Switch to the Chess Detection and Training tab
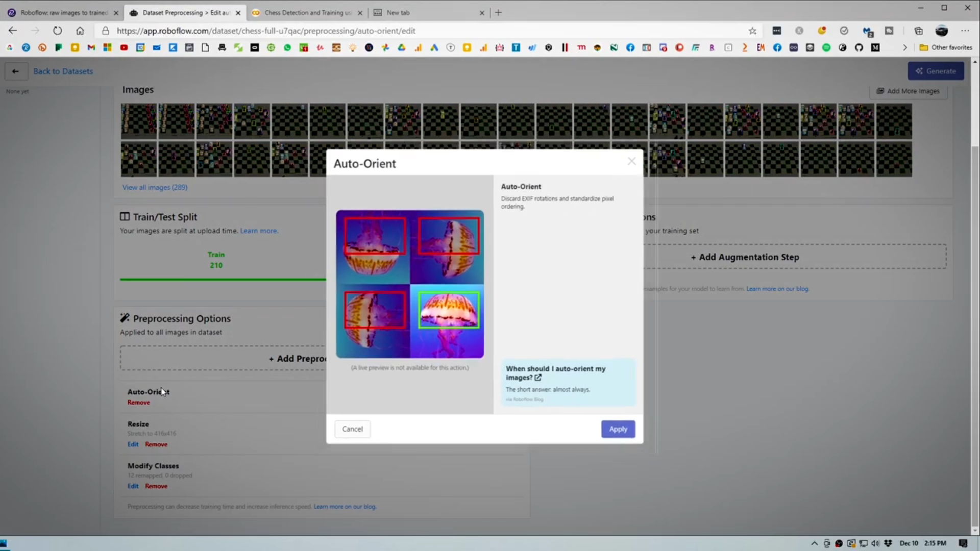Viewport: 980px width, 551px height. click(x=306, y=12)
